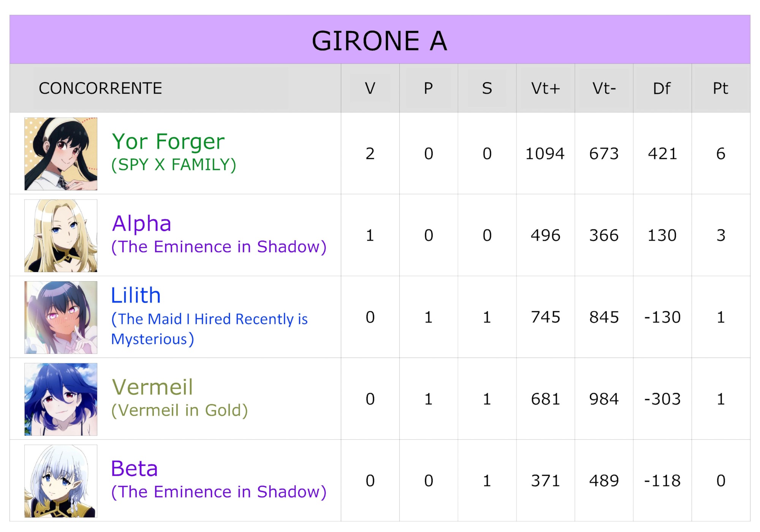
Task: Click Beta's 371 votes cell
Action: [545, 481]
